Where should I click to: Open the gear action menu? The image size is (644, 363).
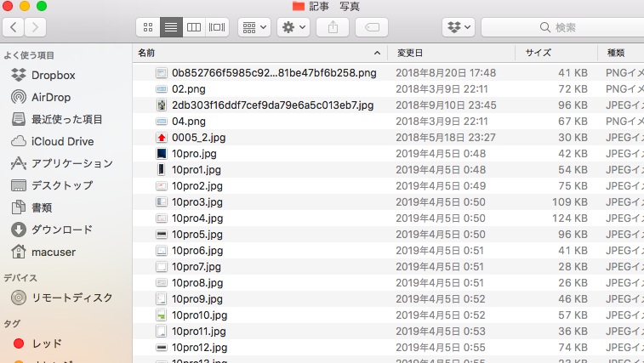pos(294,27)
